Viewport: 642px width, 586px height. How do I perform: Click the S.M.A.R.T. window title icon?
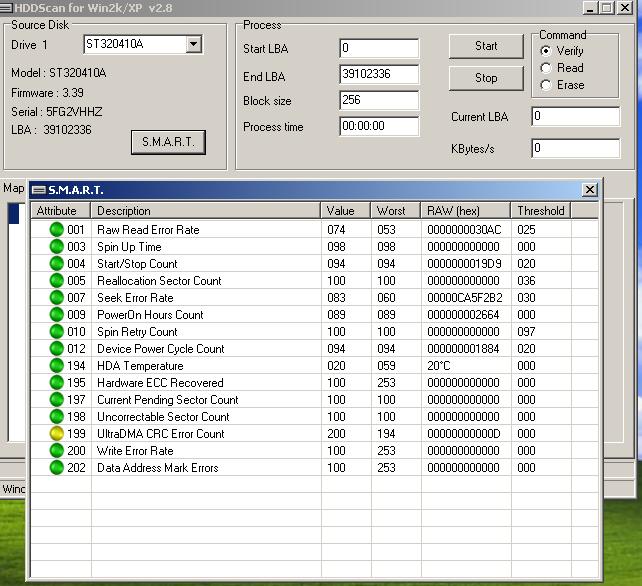point(38,190)
